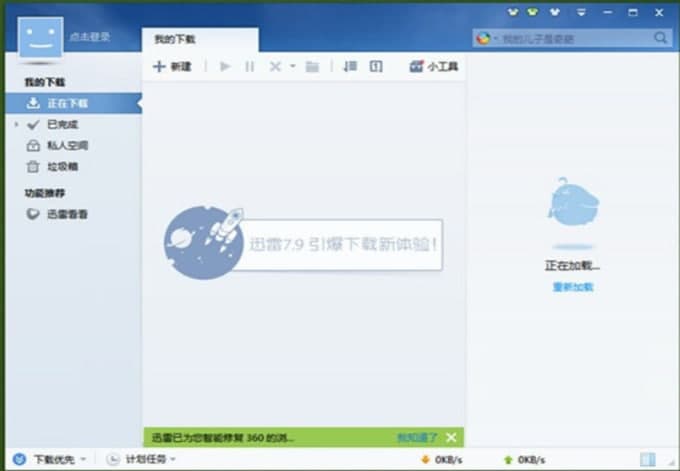Click the rocket and planet graphic

[204, 243]
